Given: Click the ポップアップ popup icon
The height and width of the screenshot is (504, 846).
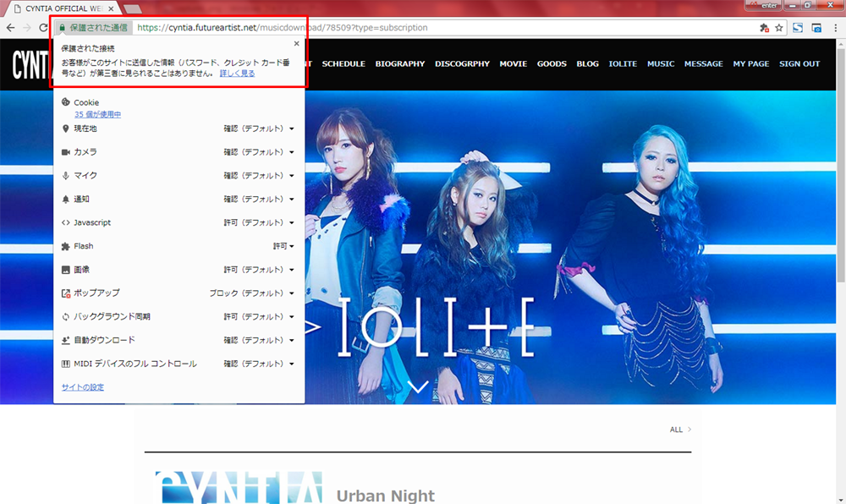Looking at the screenshot, I should click(x=66, y=293).
